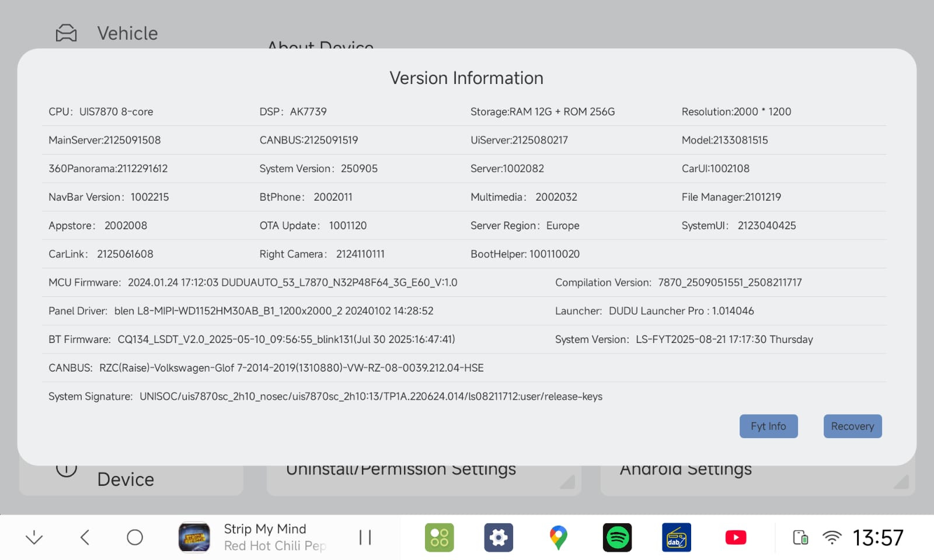Open the Settings gear app
934x560 pixels.
(x=499, y=537)
